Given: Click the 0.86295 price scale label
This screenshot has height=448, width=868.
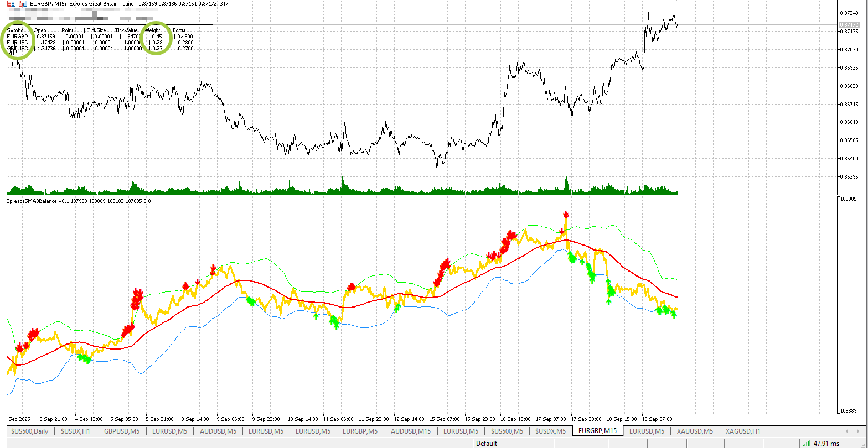Looking at the screenshot, I should coord(849,177).
